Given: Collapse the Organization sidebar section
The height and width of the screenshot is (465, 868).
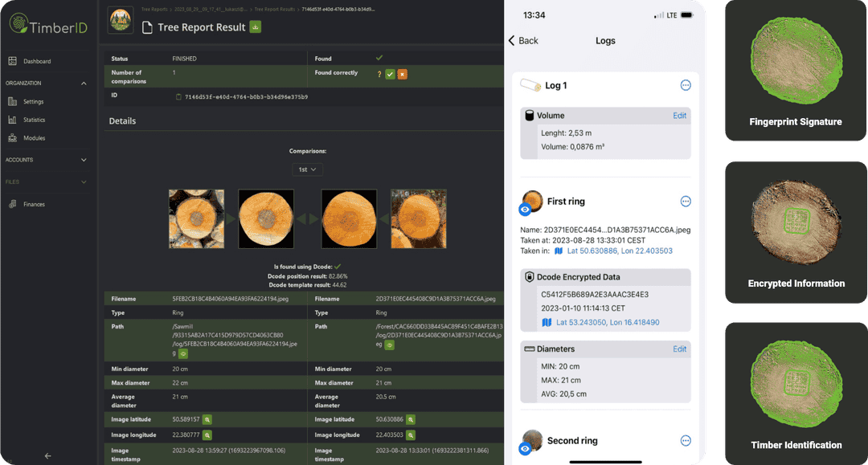Looking at the screenshot, I should coord(84,83).
